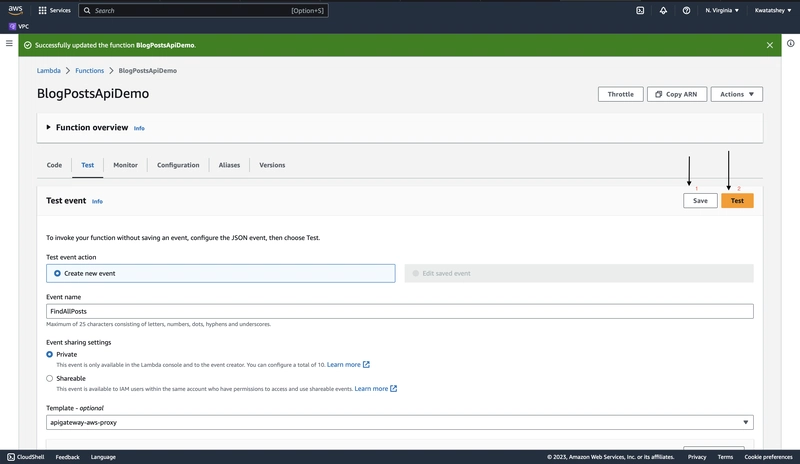Click the Throttle button
800x464 pixels.
(620, 94)
